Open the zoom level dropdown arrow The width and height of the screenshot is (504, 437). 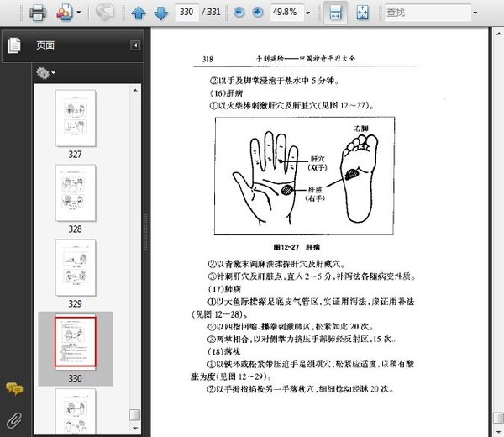click(308, 13)
